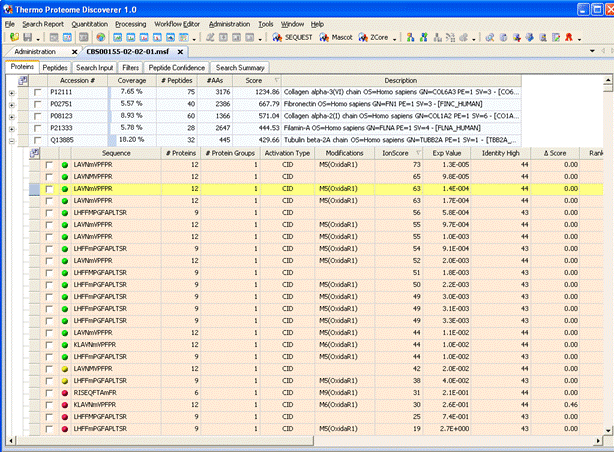Image resolution: width=614 pixels, height=452 pixels.
Task: Switch to the Search Summary tab
Action: (x=240, y=67)
